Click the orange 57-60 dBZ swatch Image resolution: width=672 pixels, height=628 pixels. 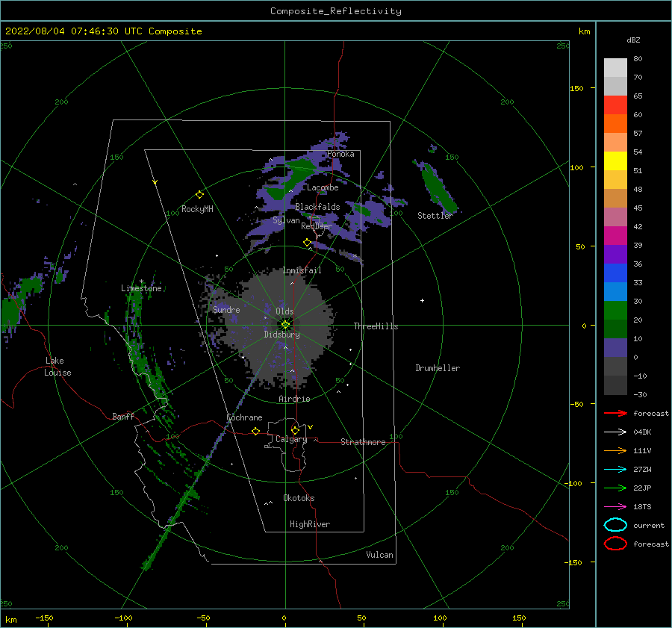(x=615, y=124)
